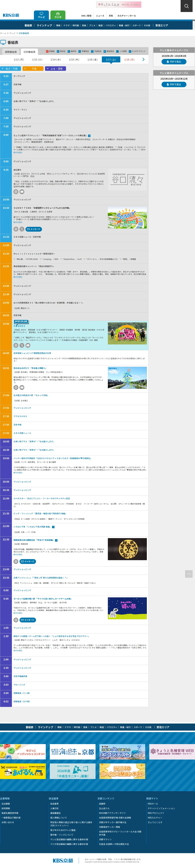
Task: Open website globe icon for 谷口流々
Action: [x=16, y=192]
